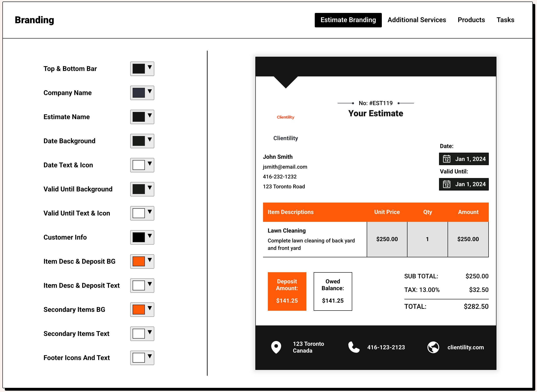Click the Date calendar icon
This screenshot has width=537, height=392.
[x=446, y=159]
